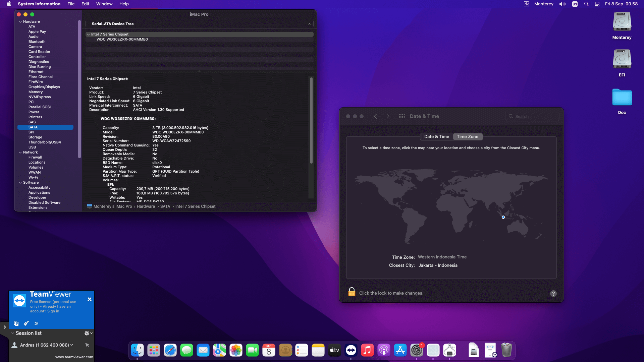Screen dimensions: 644x362
Task: Show all preferences grid icon
Action: [x=401, y=116]
